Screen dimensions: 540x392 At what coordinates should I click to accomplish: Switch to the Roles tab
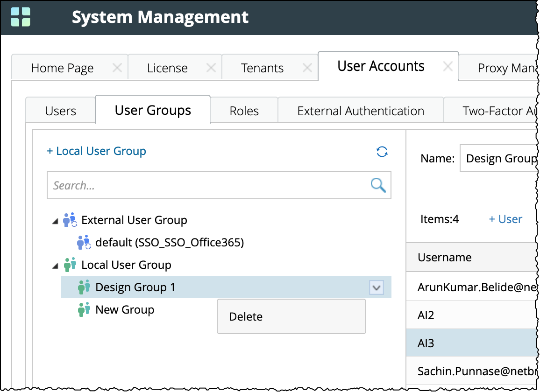pos(244,111)
